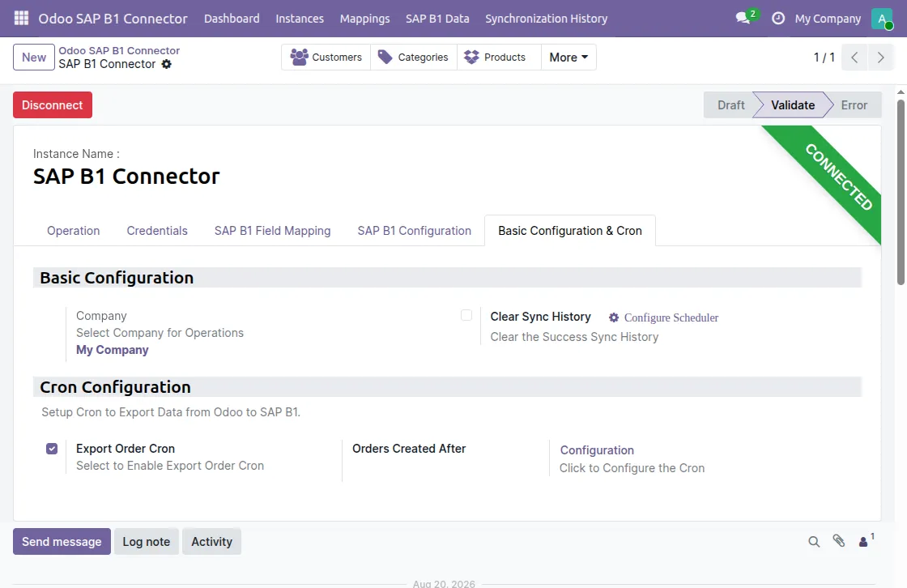Switch to the Operation tab

[74, 231]
